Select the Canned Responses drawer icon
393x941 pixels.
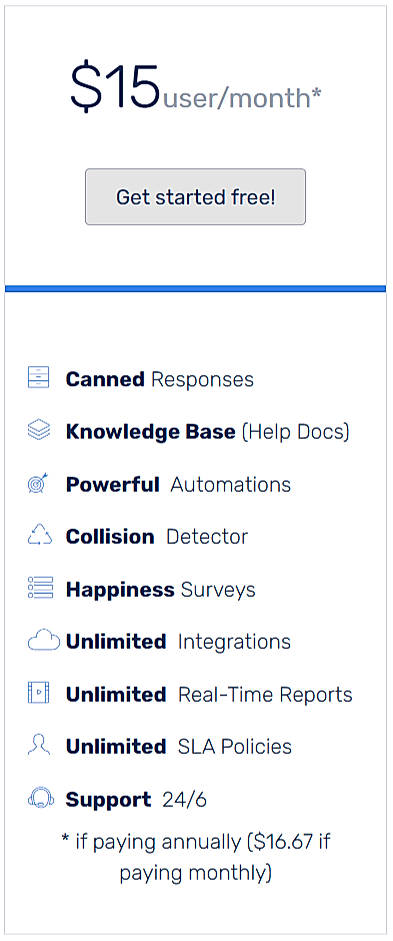coord(38,378)
